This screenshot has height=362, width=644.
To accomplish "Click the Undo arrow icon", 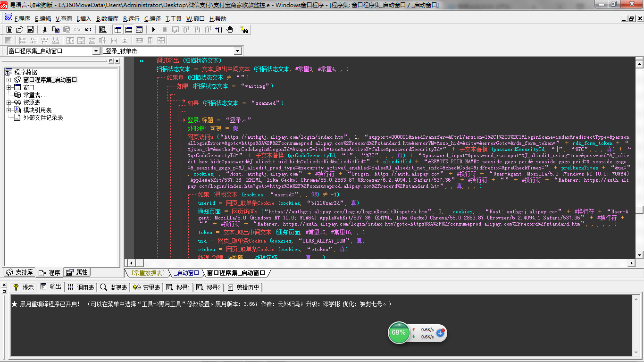I will point(88,29).
